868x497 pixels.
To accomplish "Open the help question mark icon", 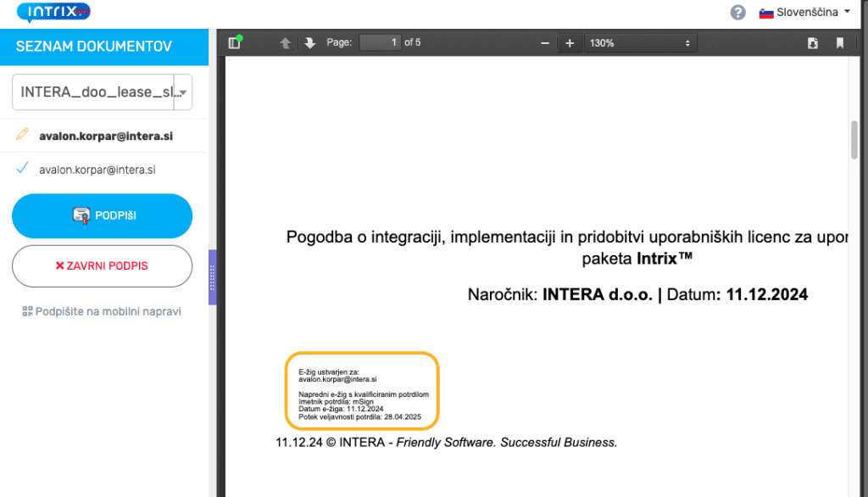I will tap(738, 13).
